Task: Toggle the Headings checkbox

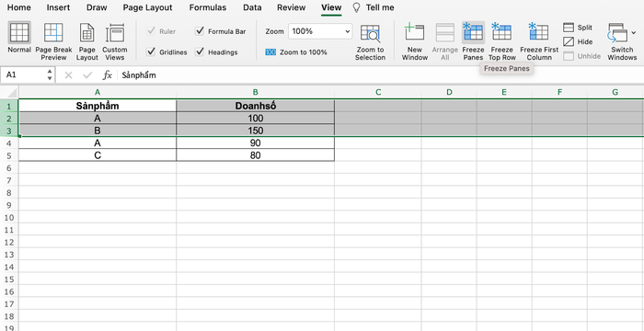Action: [x=200, y=52]
